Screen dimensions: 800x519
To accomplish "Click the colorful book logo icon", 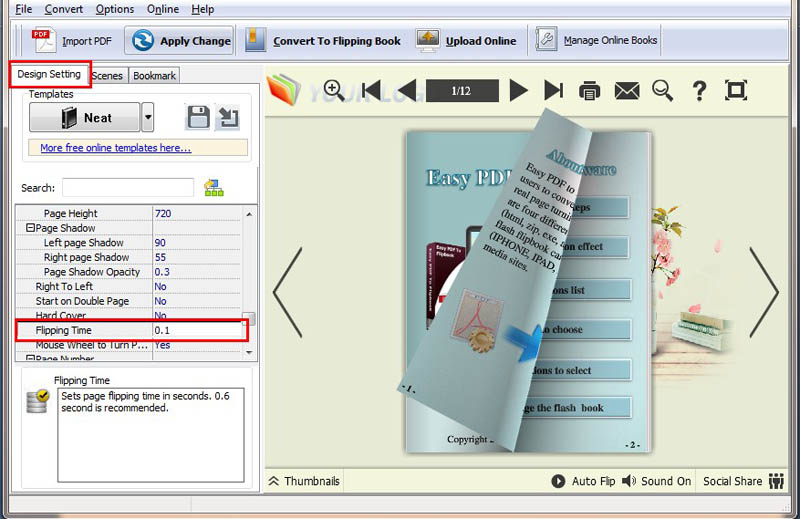I will pyautogui.click(x=284, y=89).
